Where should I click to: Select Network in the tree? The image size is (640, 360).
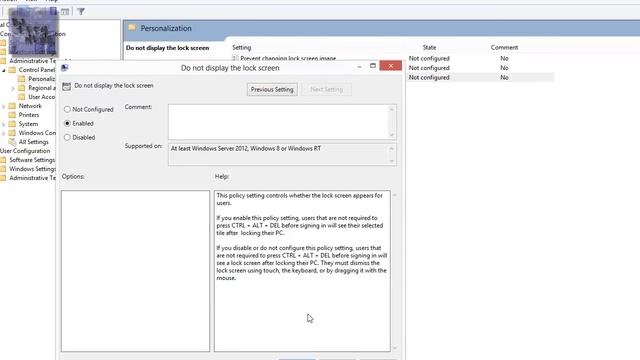point(30,106)
